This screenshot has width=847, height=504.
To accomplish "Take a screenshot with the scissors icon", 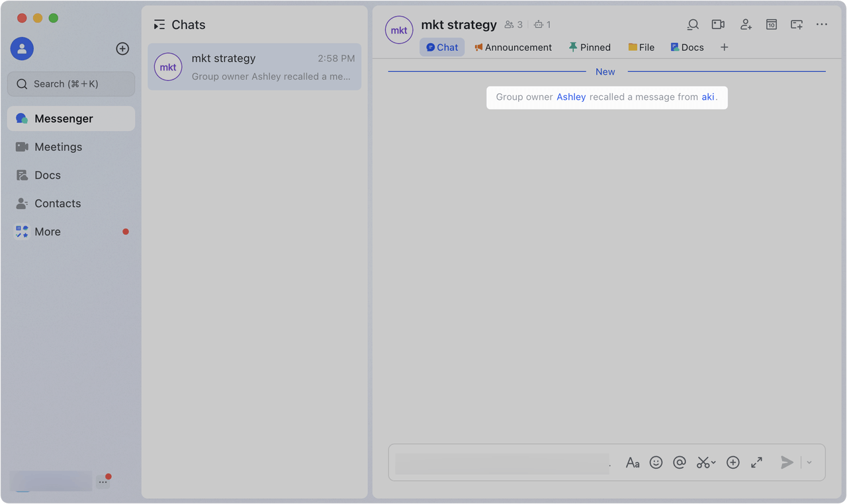I will click(x=701, y=462).
